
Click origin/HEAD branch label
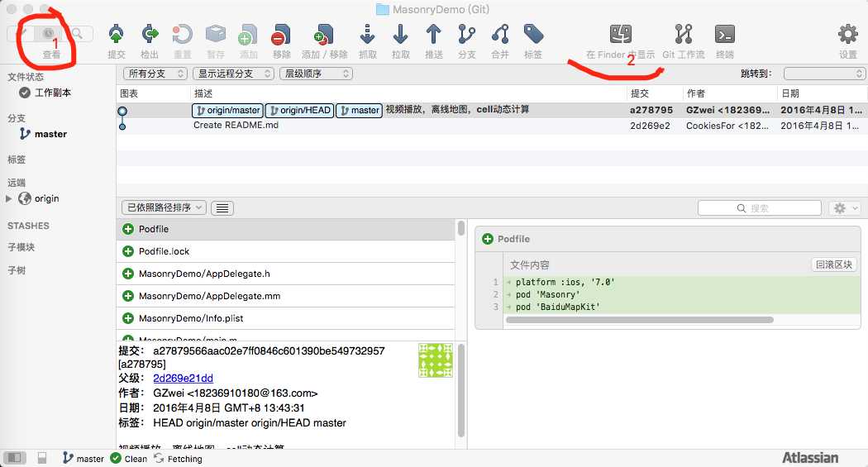tap(299, 110)
